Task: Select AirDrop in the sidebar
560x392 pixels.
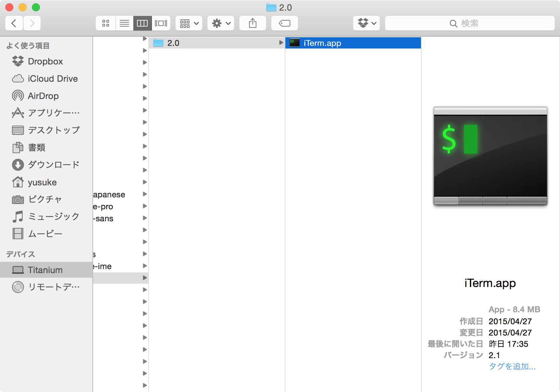Action: pyautogui.click(x=43, y=96)
